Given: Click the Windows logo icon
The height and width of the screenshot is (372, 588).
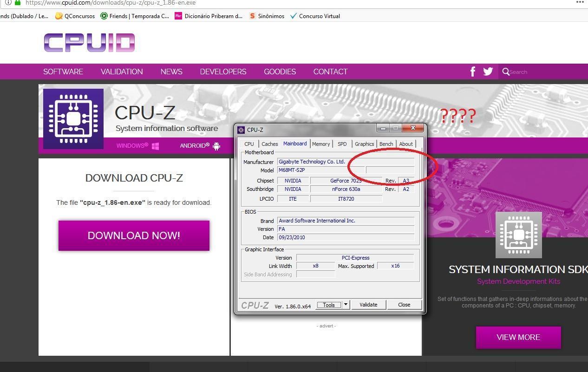Looking at the screenshot, I should pyautogui.click(x=155, y=146).
